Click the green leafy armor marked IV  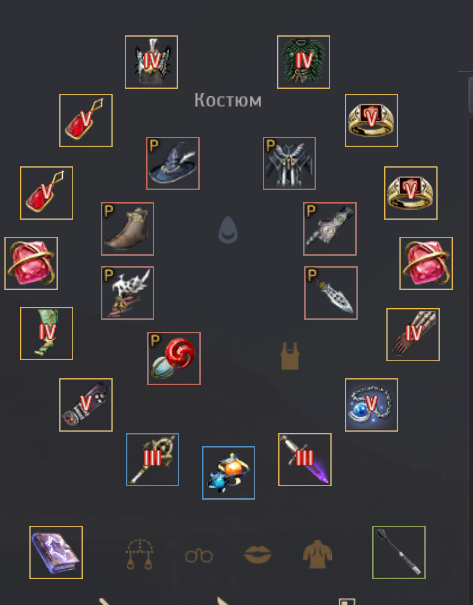[303, 62]
